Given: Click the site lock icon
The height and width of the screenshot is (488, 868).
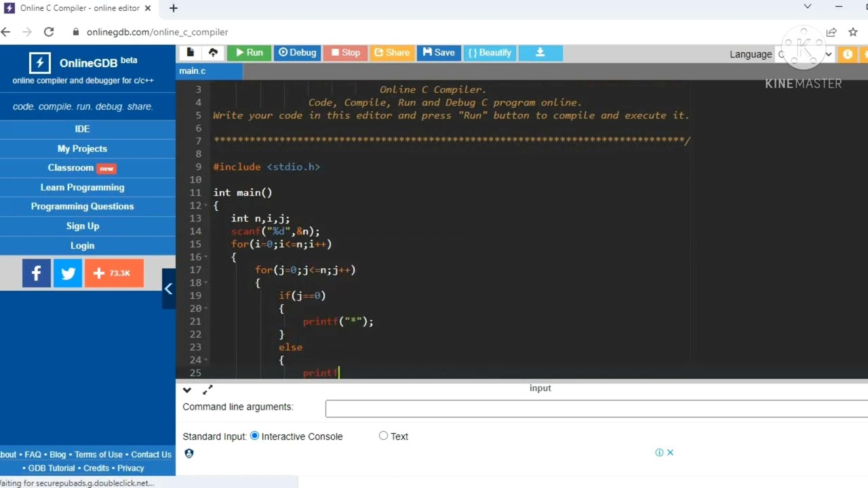Looking at the screenshot, I should point(75,32).
